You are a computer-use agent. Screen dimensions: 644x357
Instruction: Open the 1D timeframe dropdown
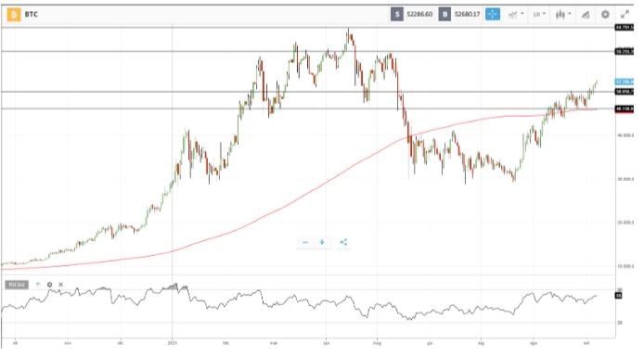[539, 14]
